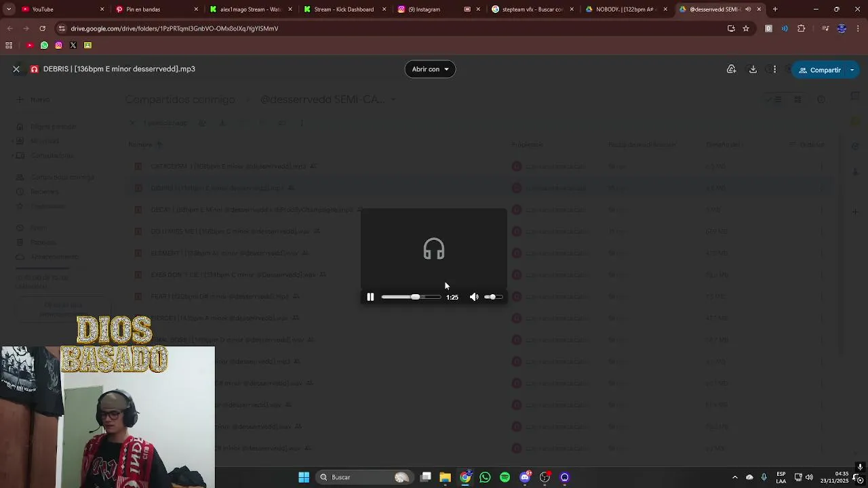Add the file shortcut to Drive
The width and height of the screenshot is (868, 488).
click(731, 69)
